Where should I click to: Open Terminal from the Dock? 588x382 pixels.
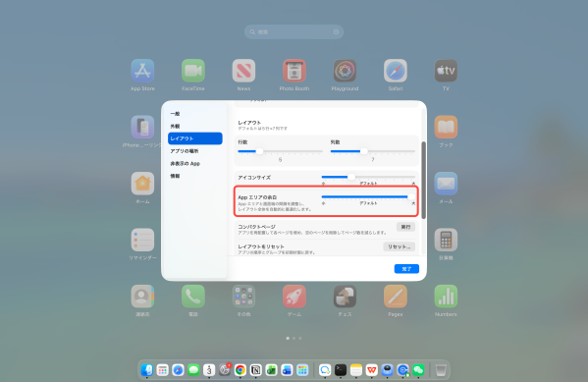pyautogui.click(x=341, y=370)
